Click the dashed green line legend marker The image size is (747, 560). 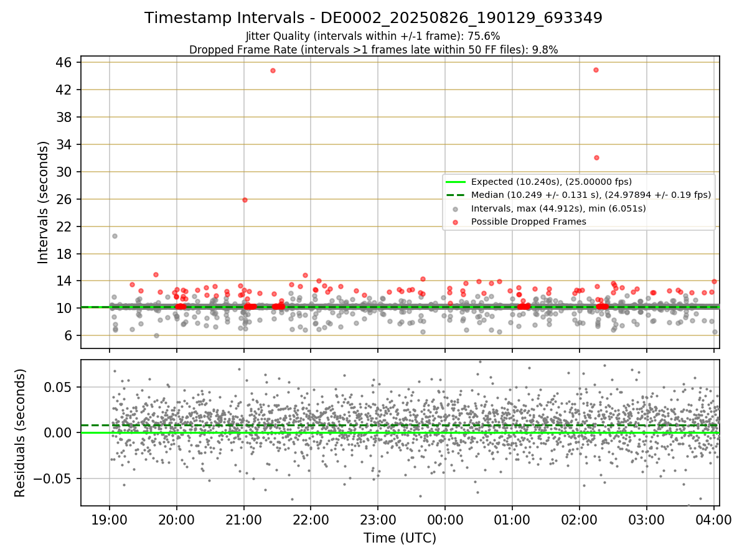456,195
